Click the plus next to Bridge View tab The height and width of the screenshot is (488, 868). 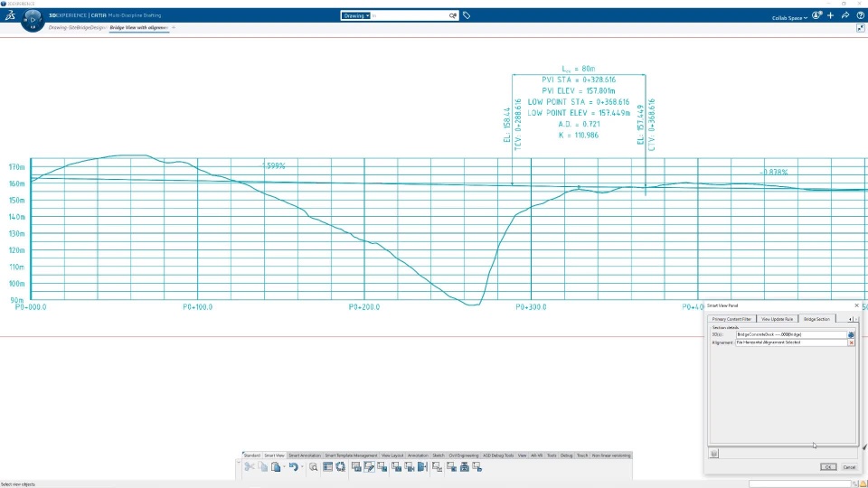tap(174, 28)
